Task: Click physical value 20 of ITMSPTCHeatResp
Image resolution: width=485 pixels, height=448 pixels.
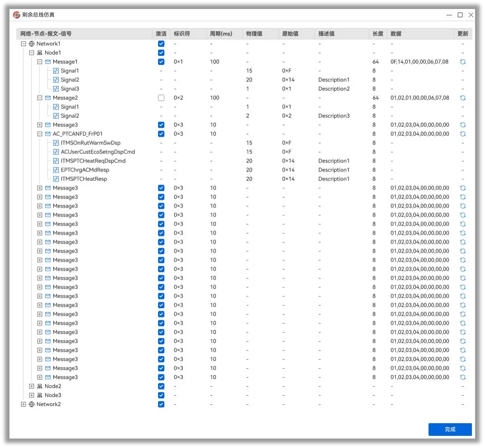Action: coord(249,179)
